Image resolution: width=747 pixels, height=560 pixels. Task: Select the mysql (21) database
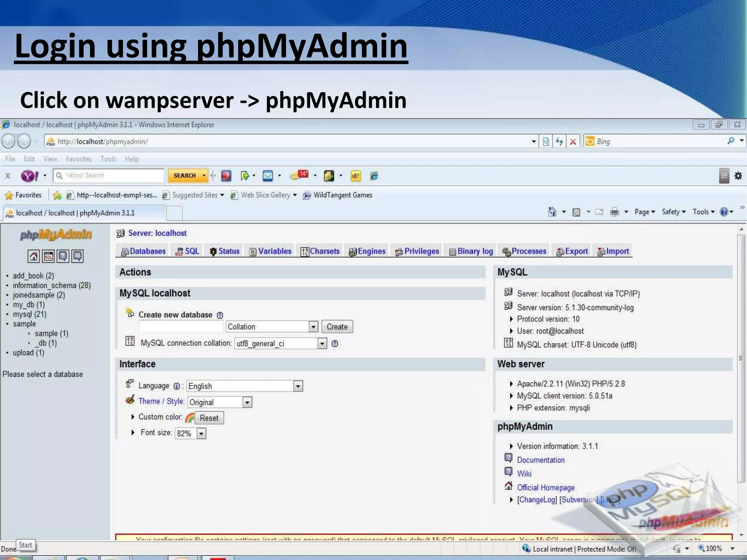pos(30,314)
